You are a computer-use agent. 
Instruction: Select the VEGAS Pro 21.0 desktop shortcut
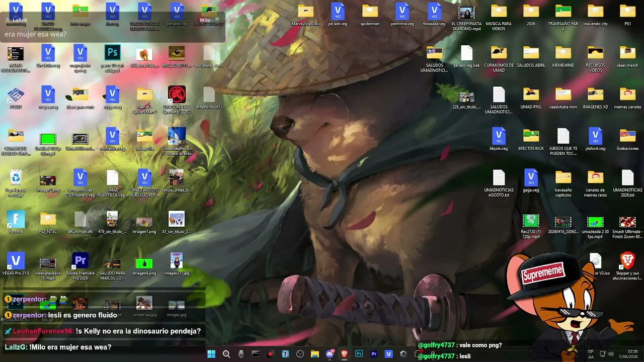coord(16,264)
